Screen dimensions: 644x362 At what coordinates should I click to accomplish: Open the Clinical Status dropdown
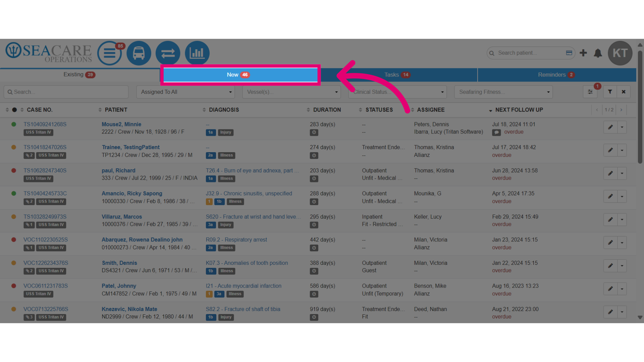point(397,92)
